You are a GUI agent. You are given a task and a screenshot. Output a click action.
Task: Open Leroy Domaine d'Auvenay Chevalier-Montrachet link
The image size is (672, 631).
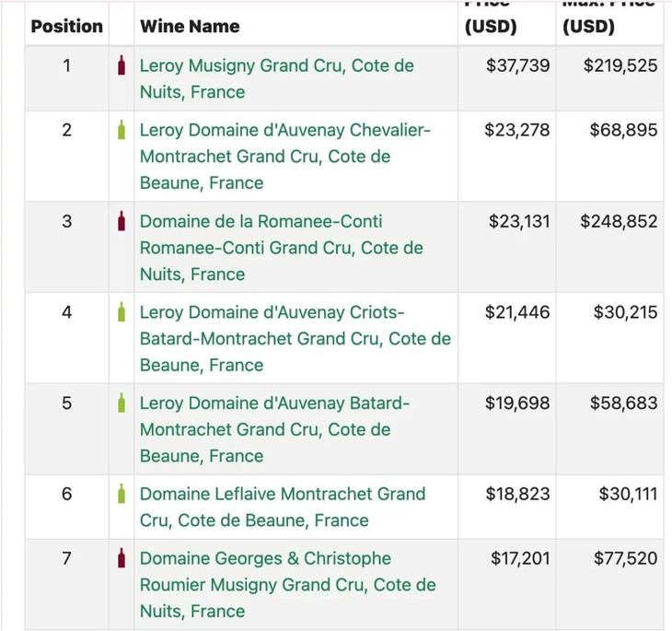(x=284, y=131)
